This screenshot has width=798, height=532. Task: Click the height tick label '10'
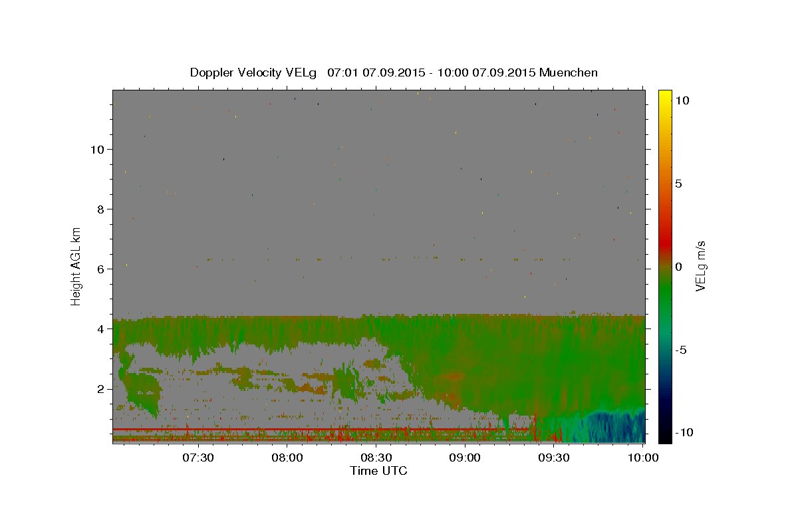pos(97,150)
